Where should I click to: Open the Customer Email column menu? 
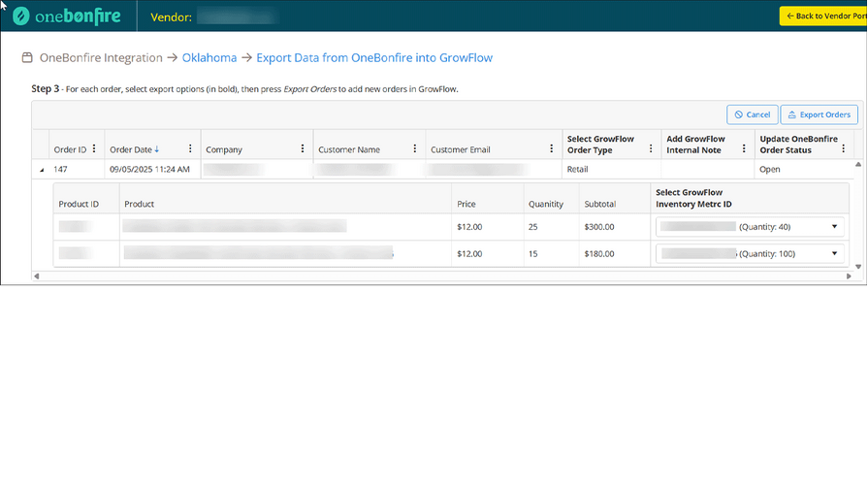click(553, 149)
